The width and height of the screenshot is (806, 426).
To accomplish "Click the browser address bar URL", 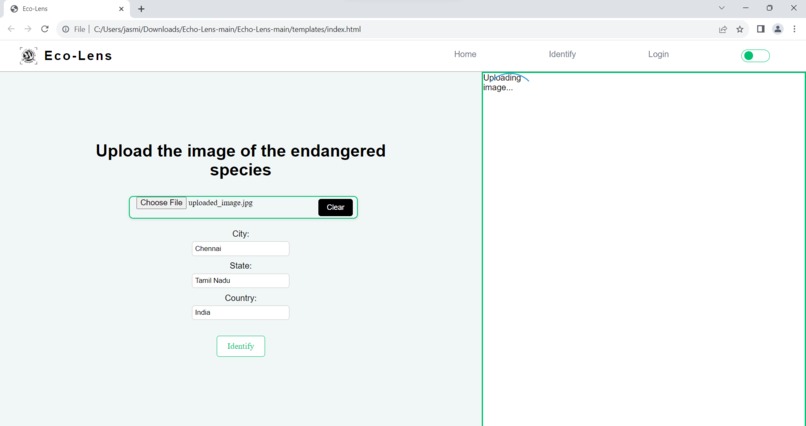I will (x=227, y=29).
